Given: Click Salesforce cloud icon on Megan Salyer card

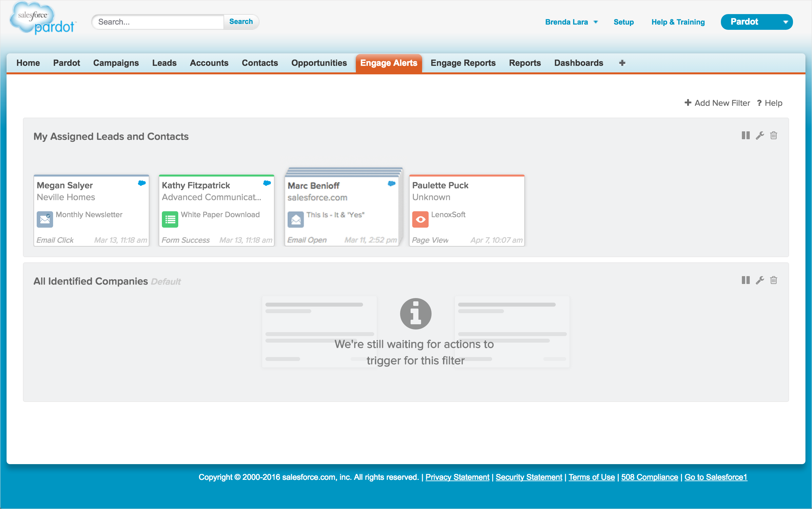Looking at the screenshot, I should pyautogui.click(x=142, y=183).
